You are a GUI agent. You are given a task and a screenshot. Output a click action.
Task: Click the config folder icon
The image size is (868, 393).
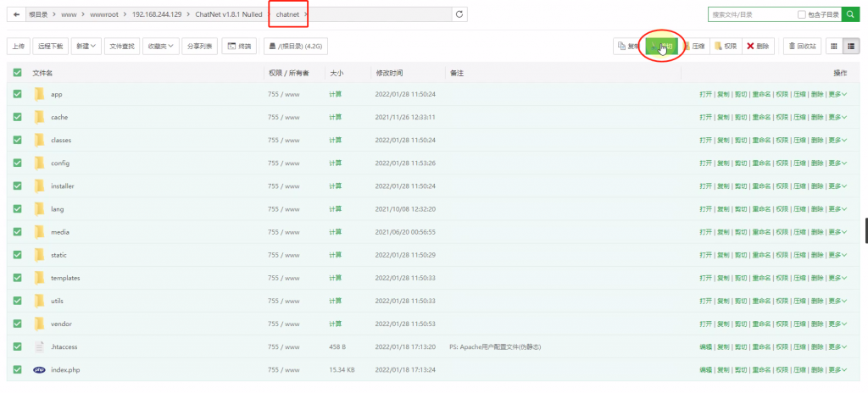coord(39,163)
